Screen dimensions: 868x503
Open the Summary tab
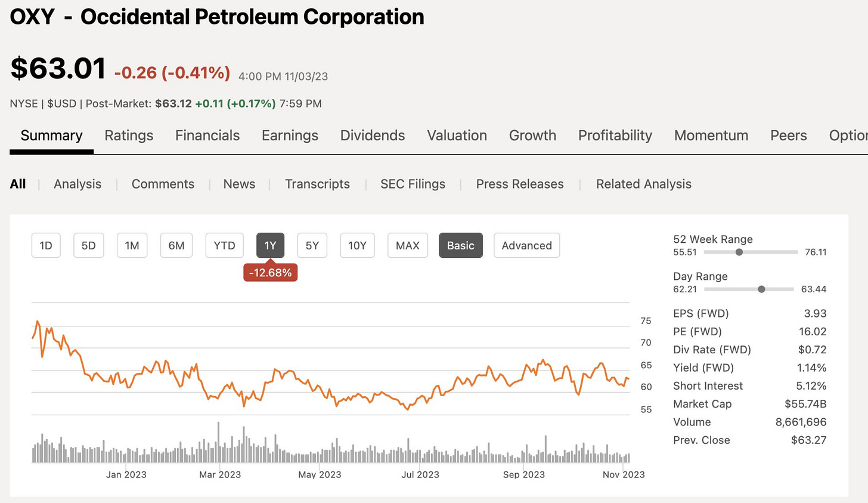[x=51, y=135]
